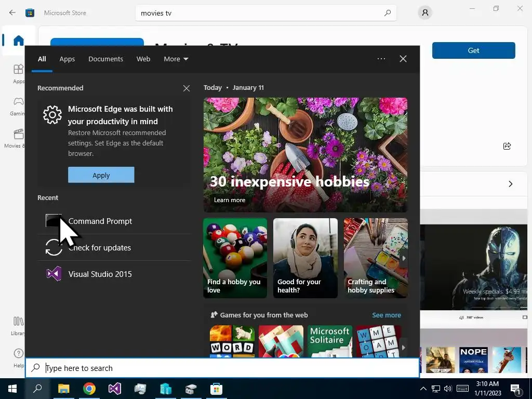Click the Get button
532x399 pixels.
tap(473, 50)
